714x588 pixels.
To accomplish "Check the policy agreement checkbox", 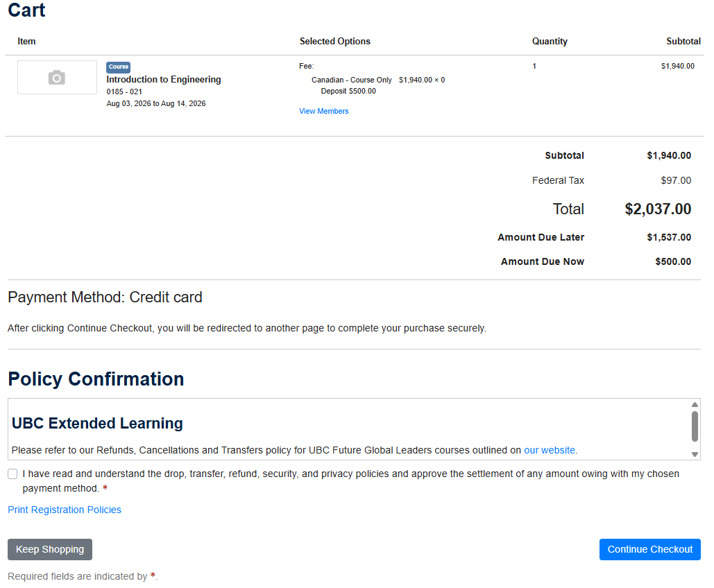I will [x=12, y=473].
